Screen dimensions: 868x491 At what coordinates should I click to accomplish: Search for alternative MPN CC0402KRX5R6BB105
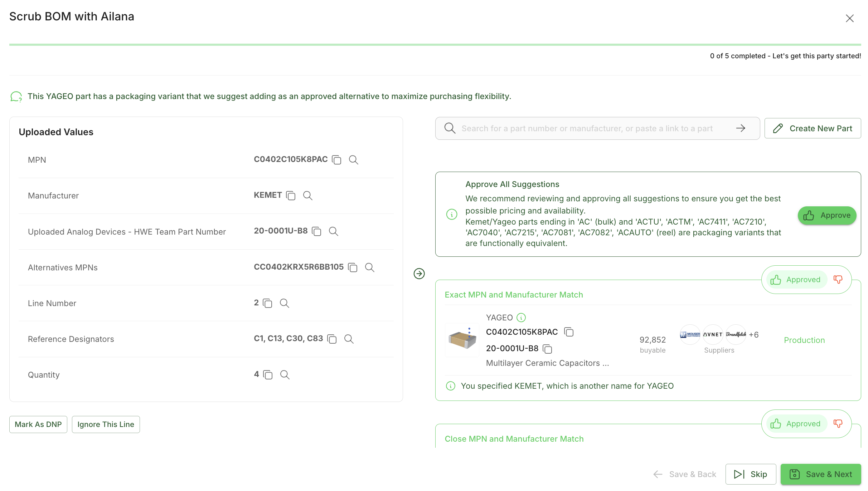coord(370,267)
